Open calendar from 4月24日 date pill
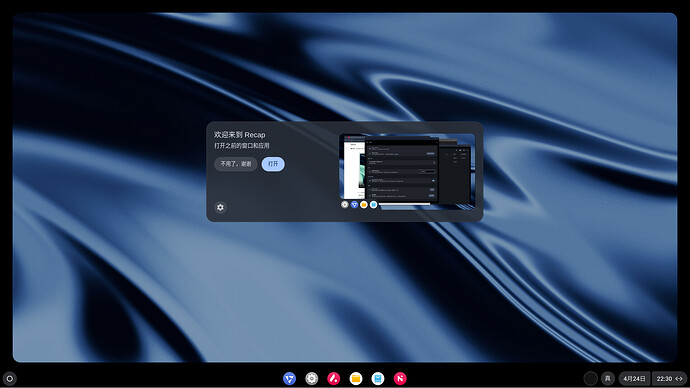 click(634, 378)
